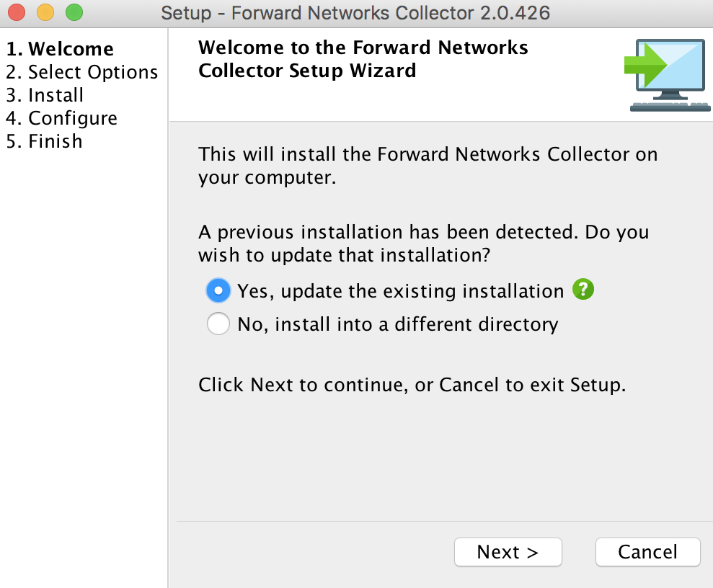Select 'No, install into a different directory'

tap(218, 324)
